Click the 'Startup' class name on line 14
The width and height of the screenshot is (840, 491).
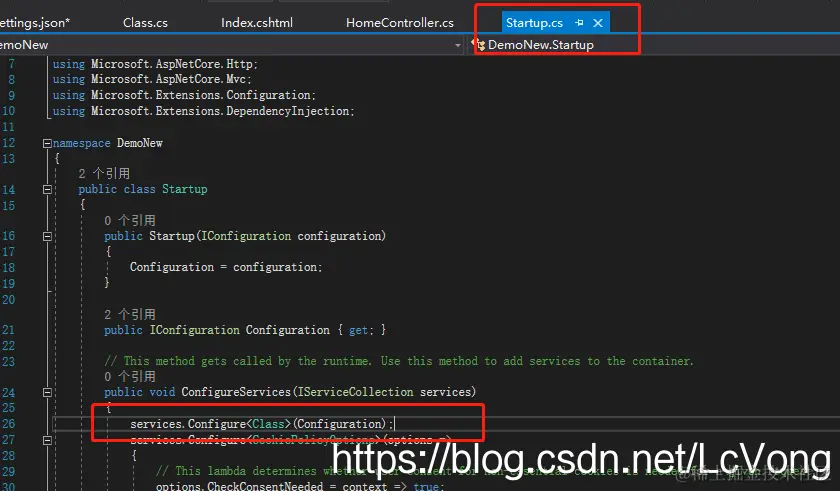click(185, 190)
